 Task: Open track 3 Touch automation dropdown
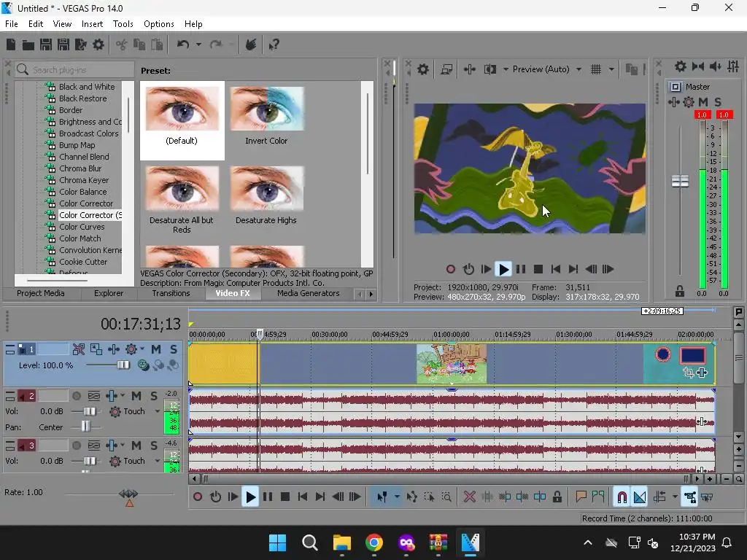pyautogui.click(x=158, y=461)
